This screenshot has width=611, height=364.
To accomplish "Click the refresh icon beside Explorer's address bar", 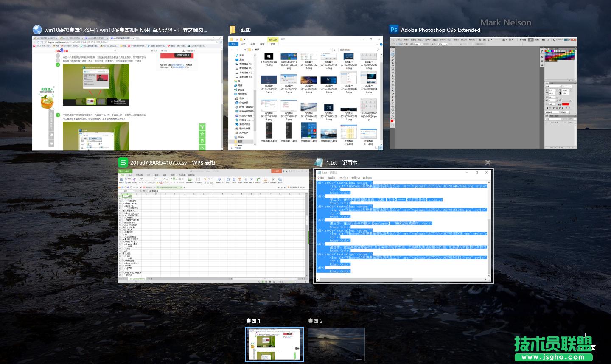I will click(334, 50).
